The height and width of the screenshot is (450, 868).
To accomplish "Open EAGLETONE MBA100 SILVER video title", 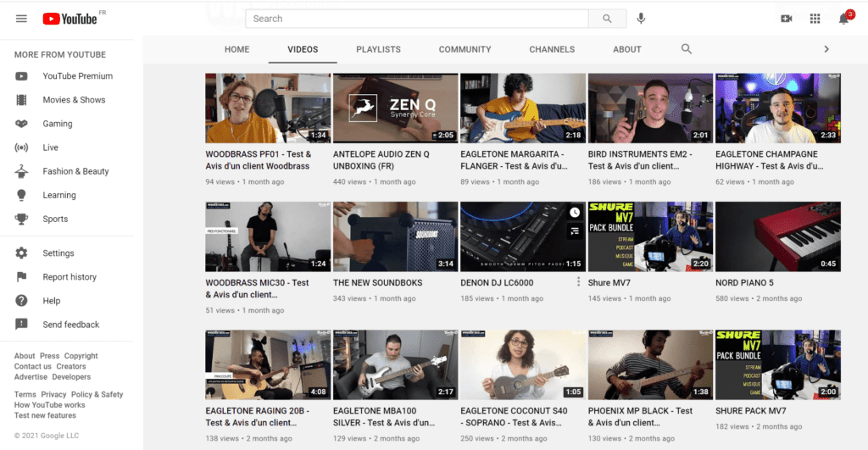I will (384, 417).
